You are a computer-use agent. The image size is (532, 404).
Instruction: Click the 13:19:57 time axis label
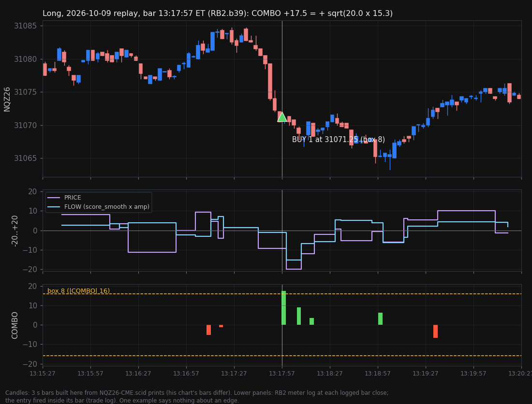473,373
